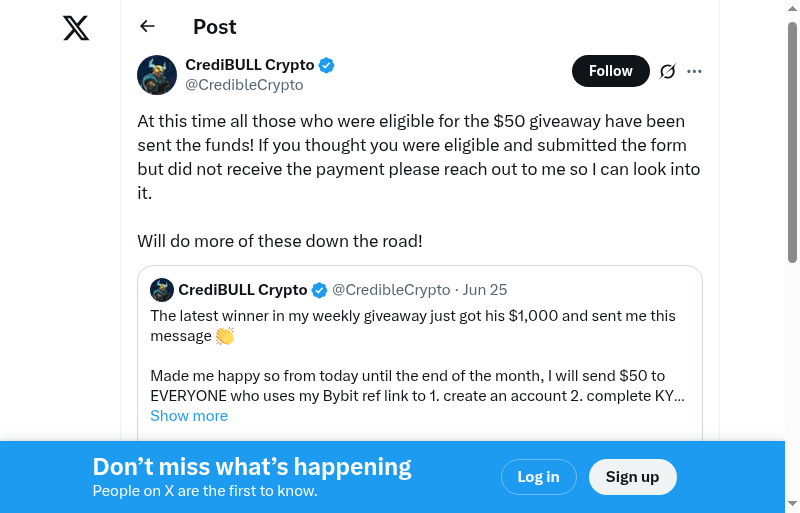Click the X logo icon
This screenshot has height=513, width=800.
[x=76, y=28]
